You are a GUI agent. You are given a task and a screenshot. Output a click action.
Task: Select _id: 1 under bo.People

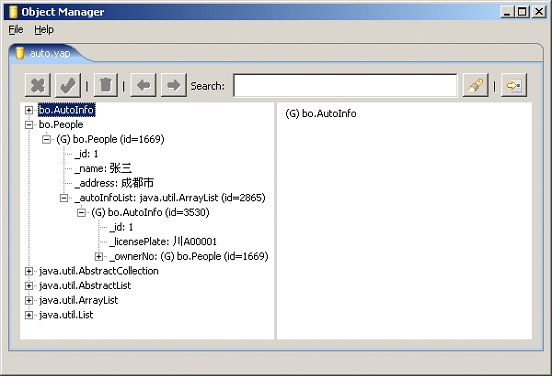click(86, 154)
